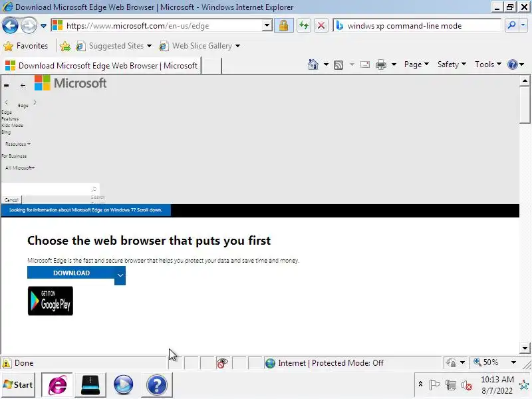Click Windows 7 information banner
This screenshot has width=532, height=399.
click(86, 210)
